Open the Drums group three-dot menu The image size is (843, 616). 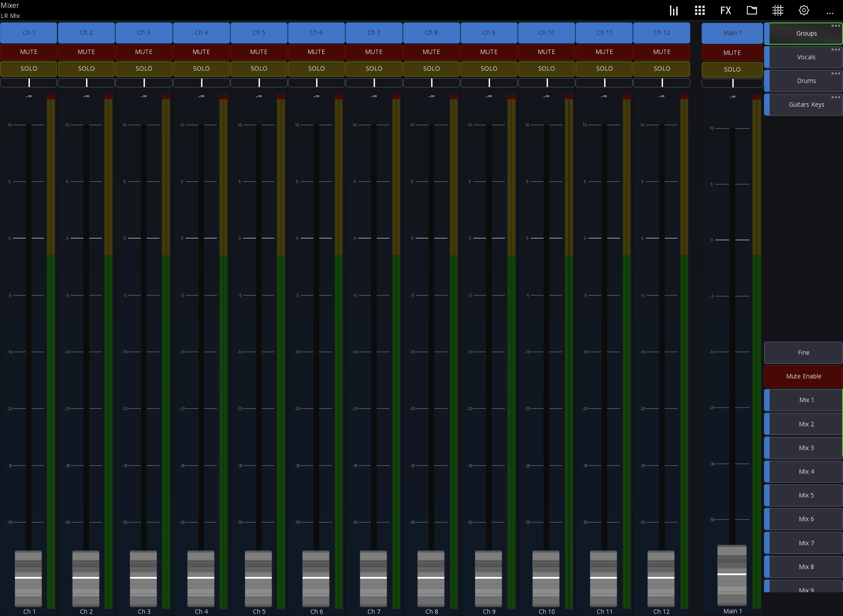[836, 73]
